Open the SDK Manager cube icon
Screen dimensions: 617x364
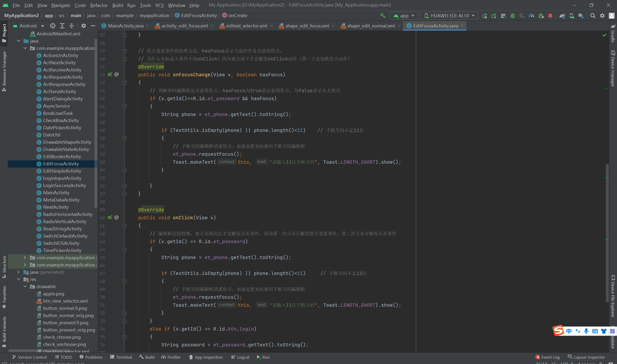point(581,16)
